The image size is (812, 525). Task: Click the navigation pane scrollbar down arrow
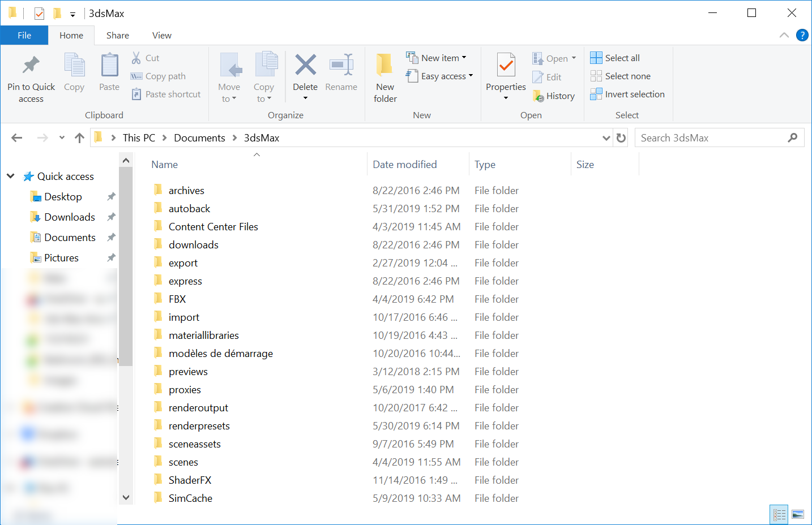pyautogui.click(x=126, y=497)
